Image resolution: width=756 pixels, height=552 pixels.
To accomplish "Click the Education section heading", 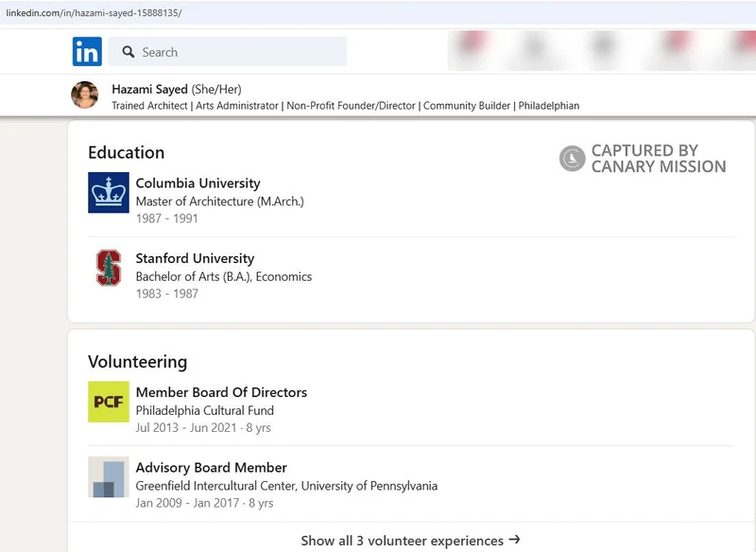I will (126, 152).
